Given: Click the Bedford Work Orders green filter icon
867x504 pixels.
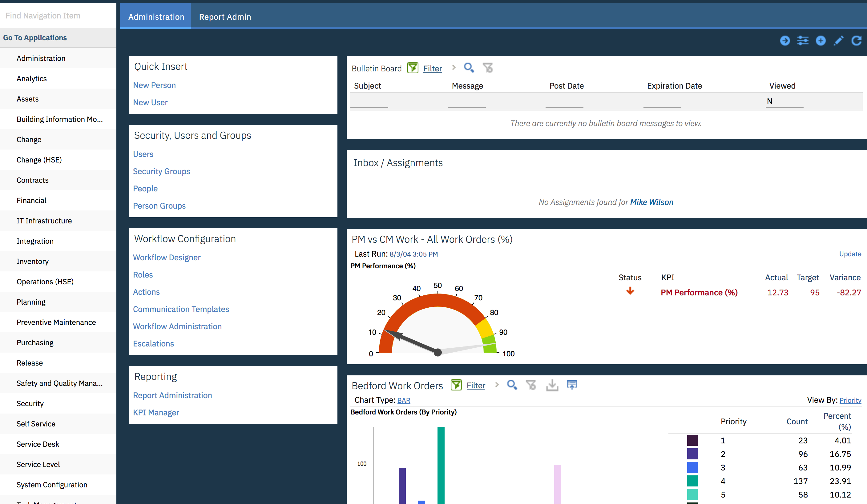Looking at the screenshot, I should tap(456, 385).
